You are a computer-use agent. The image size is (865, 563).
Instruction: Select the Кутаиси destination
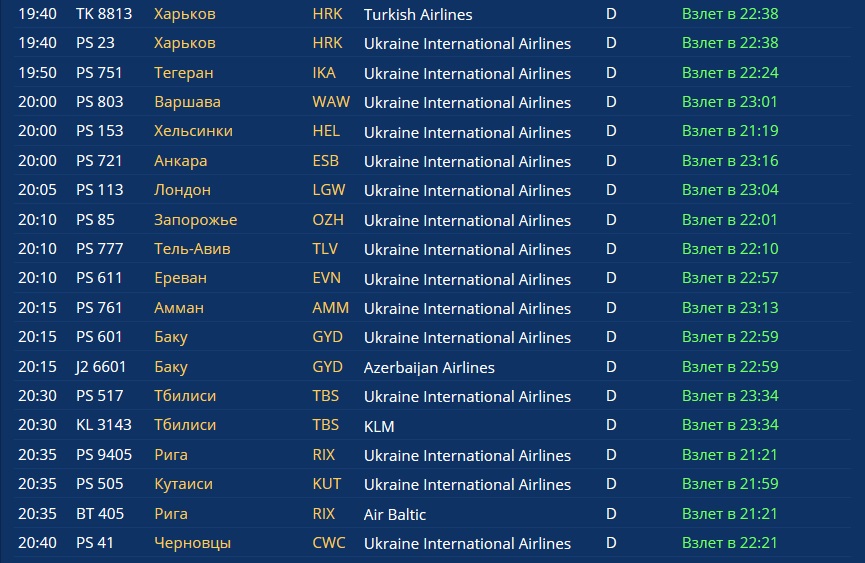pos(183,484)
